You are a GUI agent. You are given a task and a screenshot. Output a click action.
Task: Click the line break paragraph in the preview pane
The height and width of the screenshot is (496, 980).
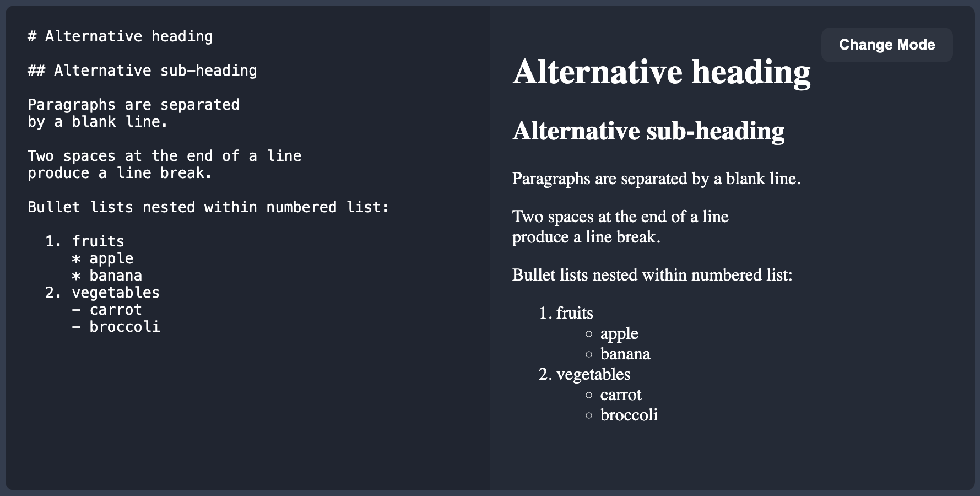620,227
